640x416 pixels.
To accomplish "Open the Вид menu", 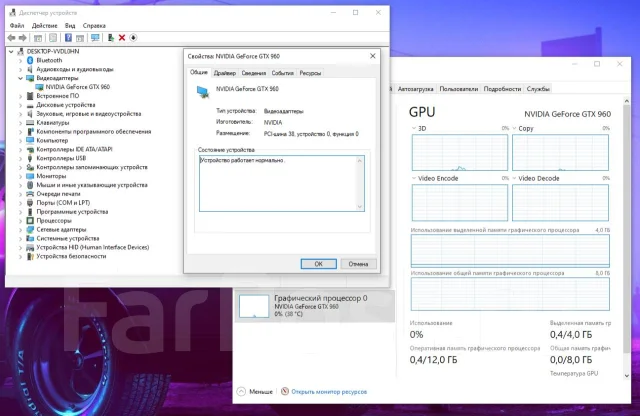I will (70, 25).
